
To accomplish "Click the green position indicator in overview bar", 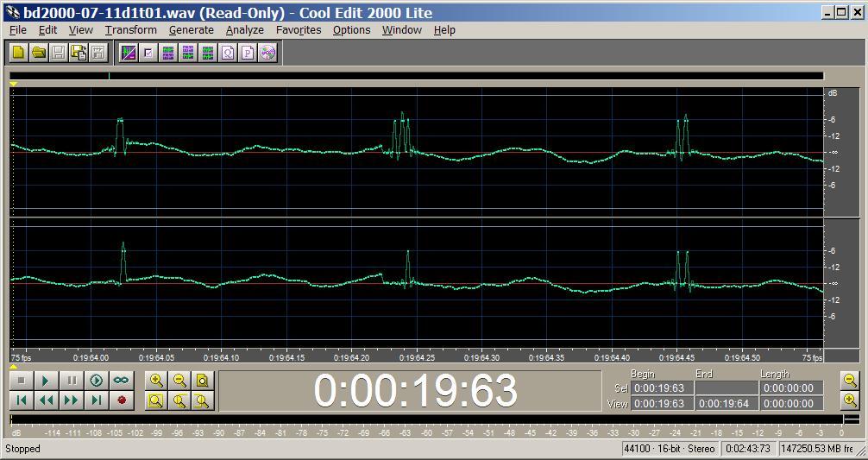I will (x=110, y=76).
